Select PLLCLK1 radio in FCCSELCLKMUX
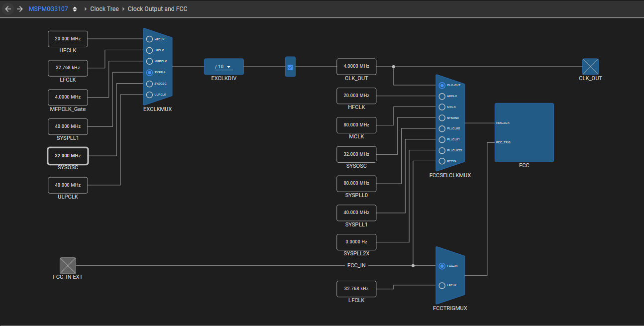The width and height of the screenshot is (644, 326). pos(442,139)
